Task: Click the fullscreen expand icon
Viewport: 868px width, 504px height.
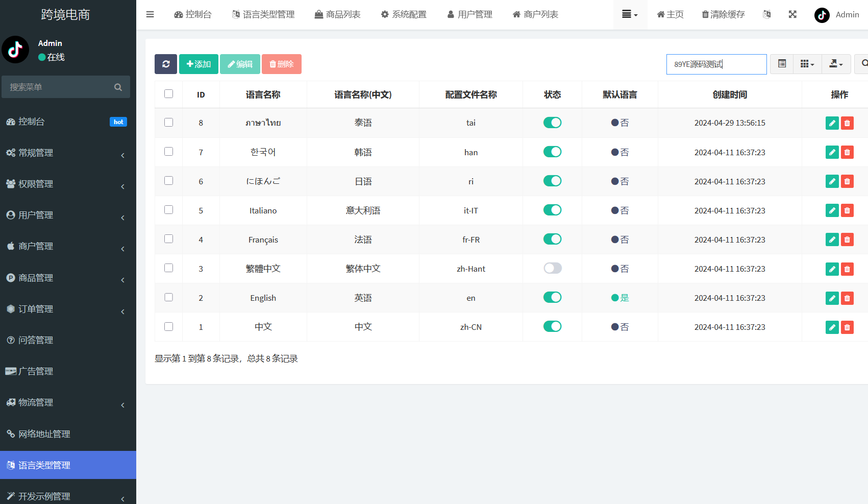Action: pyautogui.click(x=792, y=14)
